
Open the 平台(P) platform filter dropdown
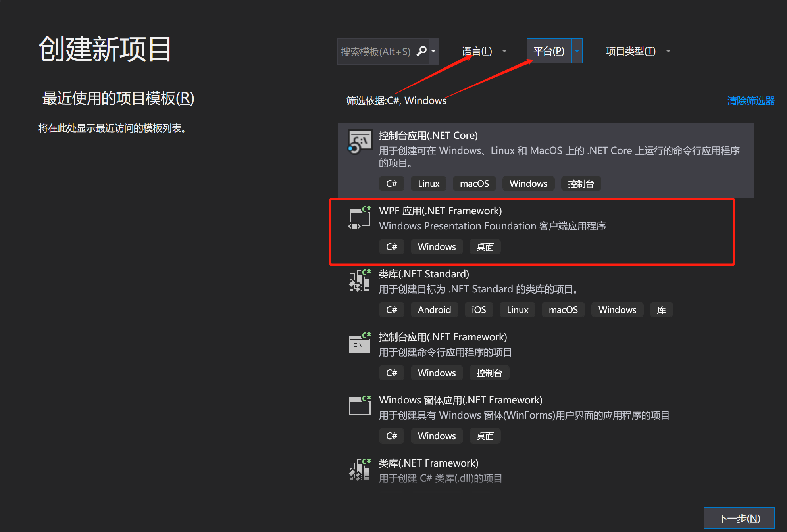click(577, 51)
